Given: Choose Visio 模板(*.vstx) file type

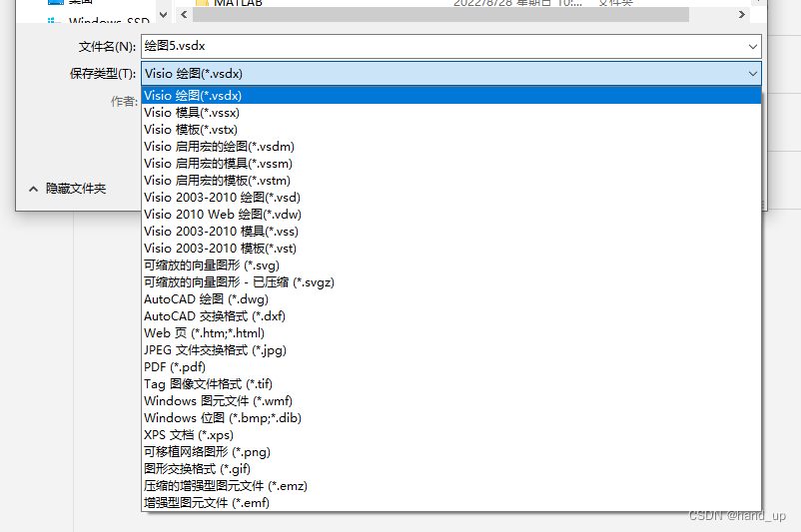Looking at the screenshot, I should click(x=451, y=129).
